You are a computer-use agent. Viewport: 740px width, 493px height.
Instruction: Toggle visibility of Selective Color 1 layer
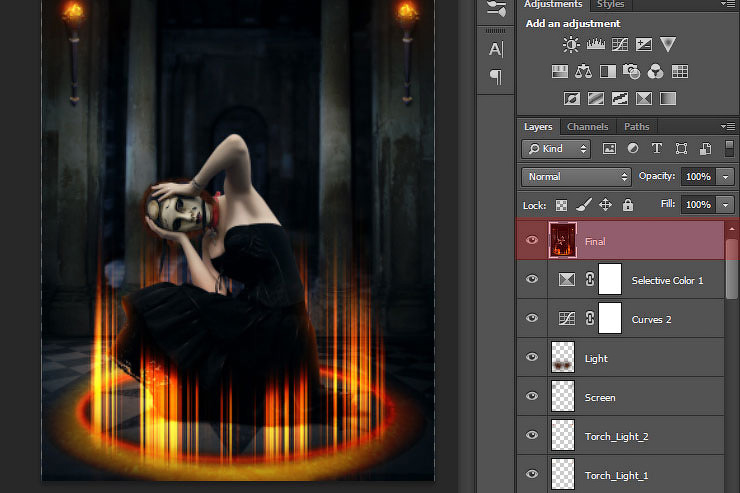[x=532, y=280]
